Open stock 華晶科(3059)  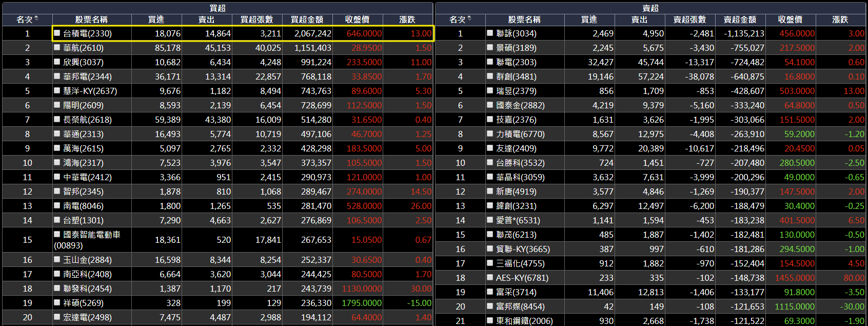point(520,177)
